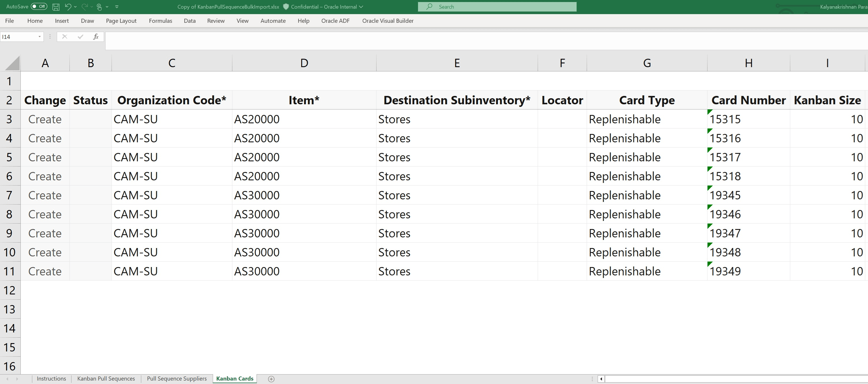Select cell containing Card Number 19345
The width and height of the screenshot is (868, 384).
(748, 195)
